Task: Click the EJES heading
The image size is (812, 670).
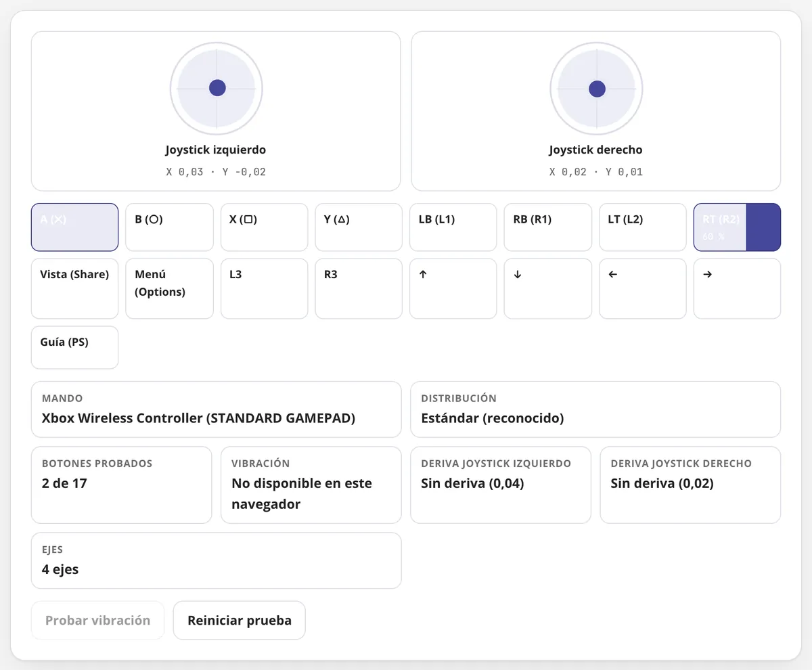Action: click(52, 550)
